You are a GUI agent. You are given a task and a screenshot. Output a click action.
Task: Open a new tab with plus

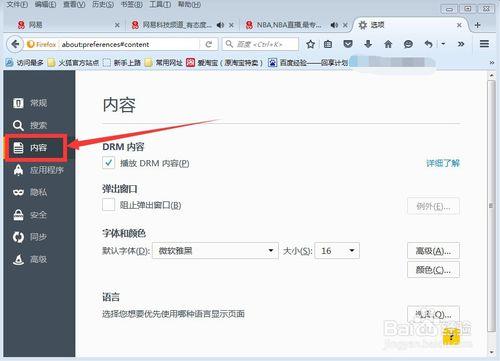click(x=477, y=25)
